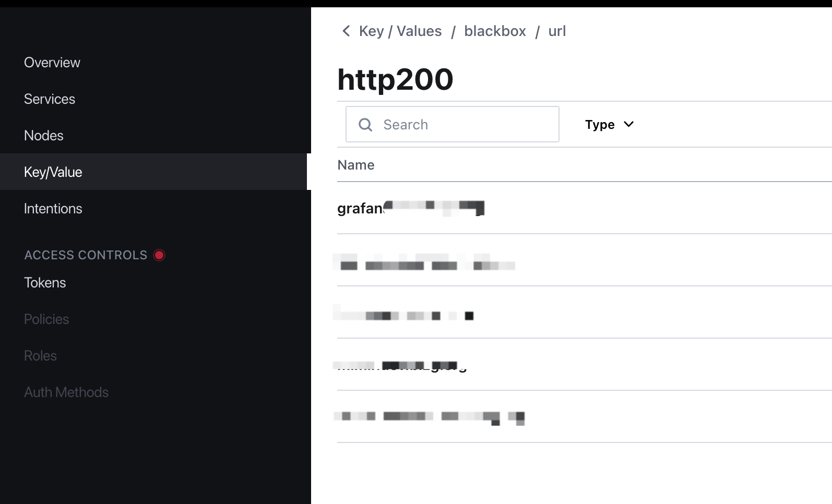Click the blackbox breadcrumb link
The height and width of the screenshot is (504, 832).
pyautogui.click(x=495, y=31)
